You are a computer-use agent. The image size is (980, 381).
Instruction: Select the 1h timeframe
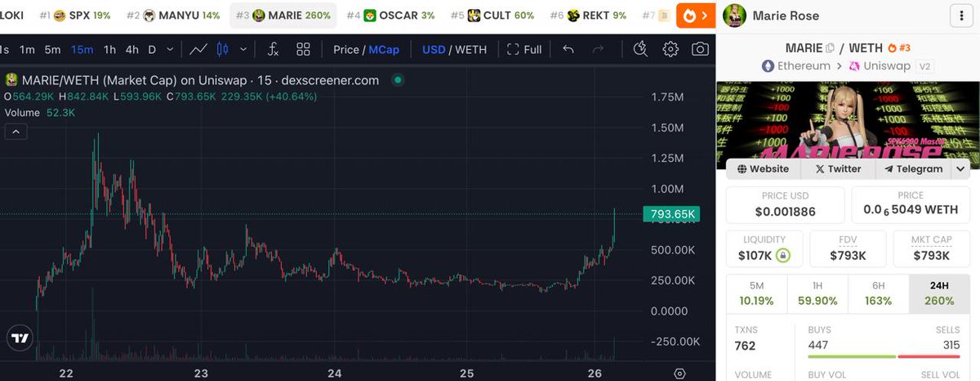tap(109, 49)
